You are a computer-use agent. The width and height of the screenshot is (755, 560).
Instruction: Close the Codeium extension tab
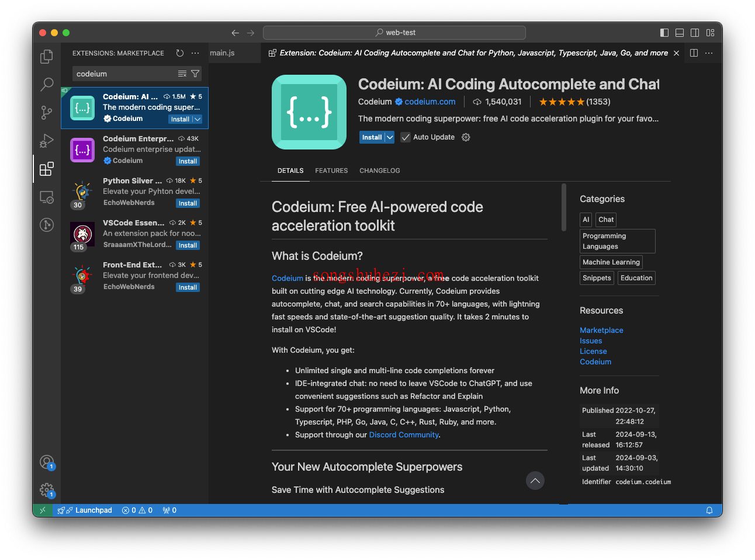coord(676,53)
